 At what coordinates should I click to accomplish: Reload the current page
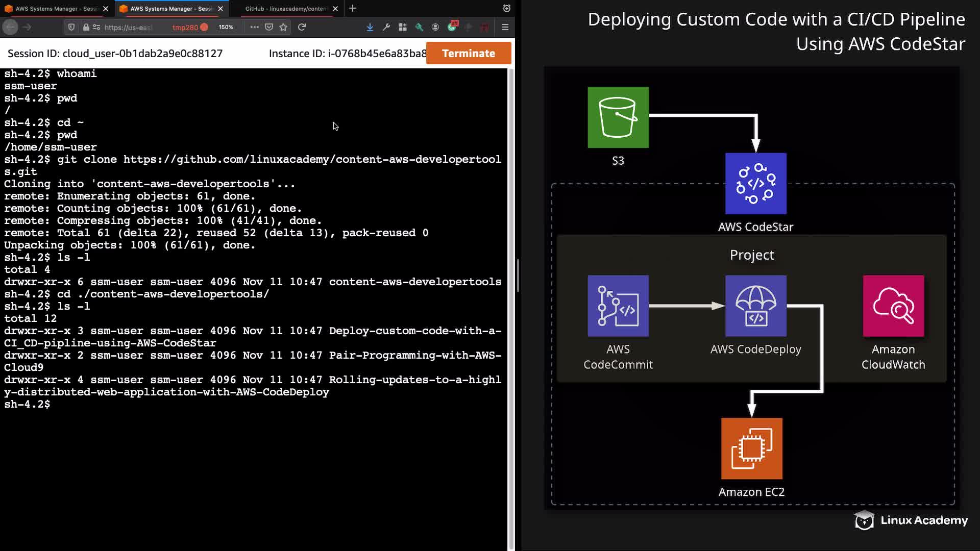coord(302,27)
